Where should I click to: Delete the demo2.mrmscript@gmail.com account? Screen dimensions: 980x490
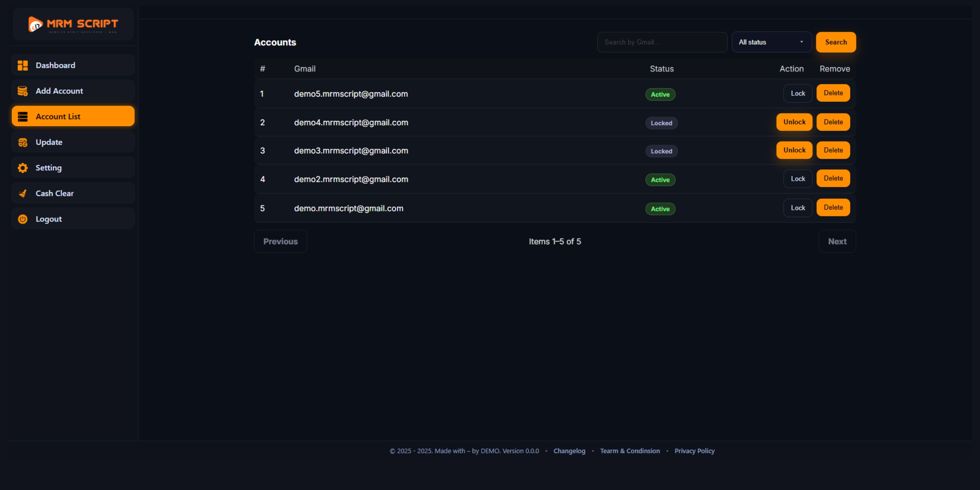[833, 178]
